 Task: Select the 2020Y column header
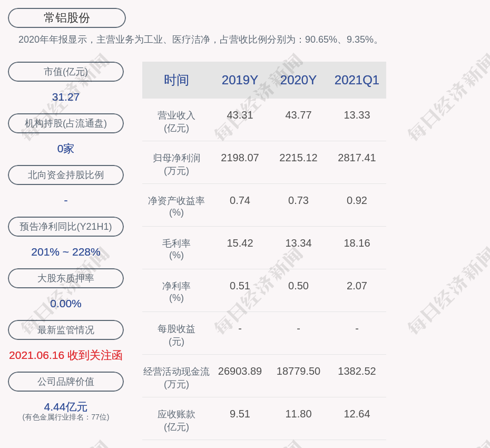tap(298, 80)
